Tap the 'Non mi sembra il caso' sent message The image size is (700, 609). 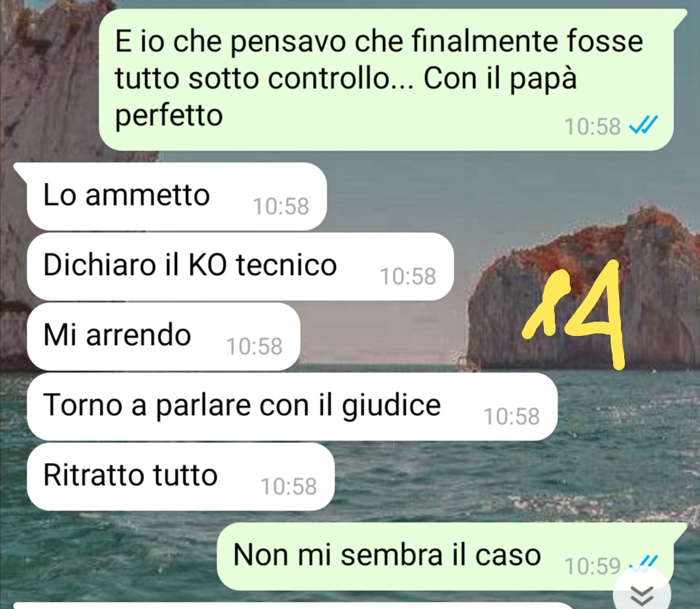tap(451, 556)
